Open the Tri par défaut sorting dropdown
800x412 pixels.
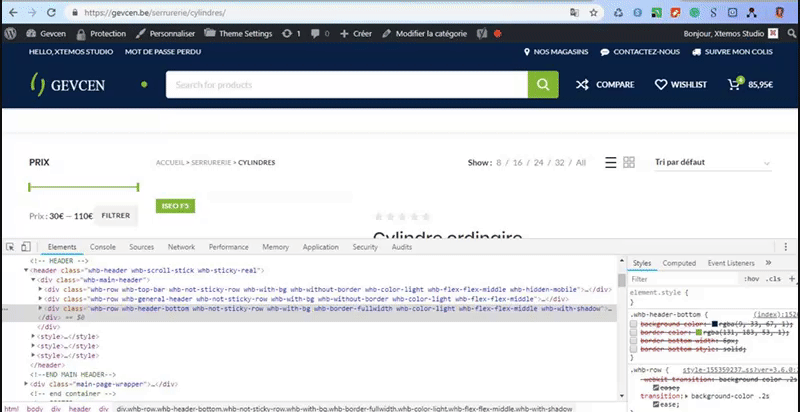coord(713,163)
